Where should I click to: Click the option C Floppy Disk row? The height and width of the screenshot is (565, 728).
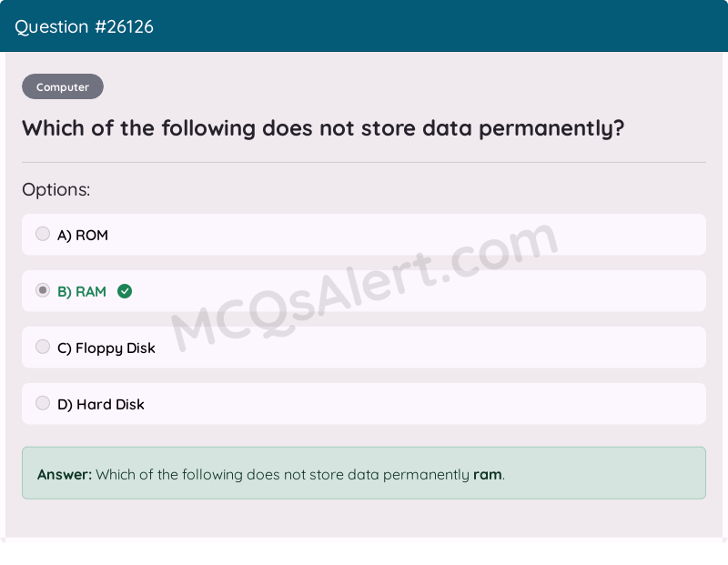pos(364,348)
